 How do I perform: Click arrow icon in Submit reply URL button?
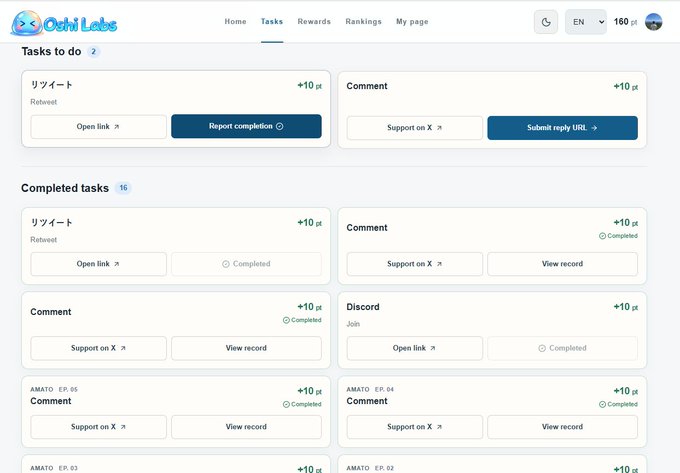pyautogui.click(x=594, y=128)
